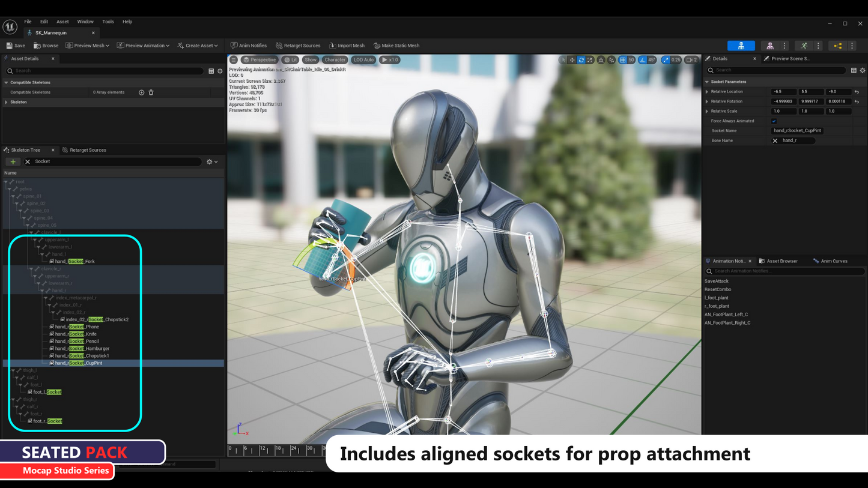Toggle grid snapping in viewport

pos(622,60)
